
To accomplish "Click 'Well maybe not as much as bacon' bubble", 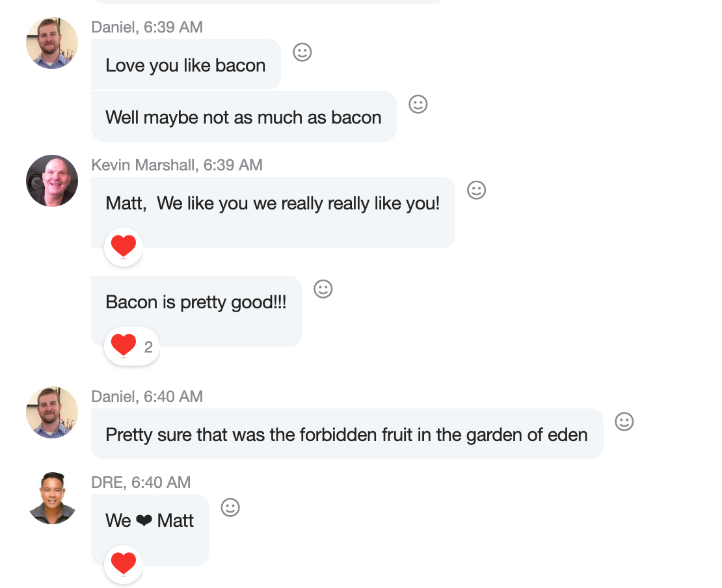I will pyautogui.click(x=243, y=117).
